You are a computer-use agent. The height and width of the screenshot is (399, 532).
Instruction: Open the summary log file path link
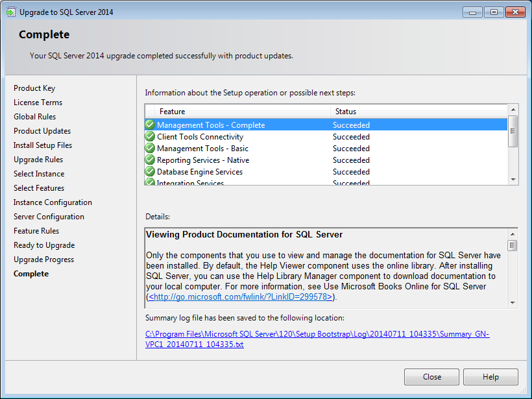pos(317,339)
